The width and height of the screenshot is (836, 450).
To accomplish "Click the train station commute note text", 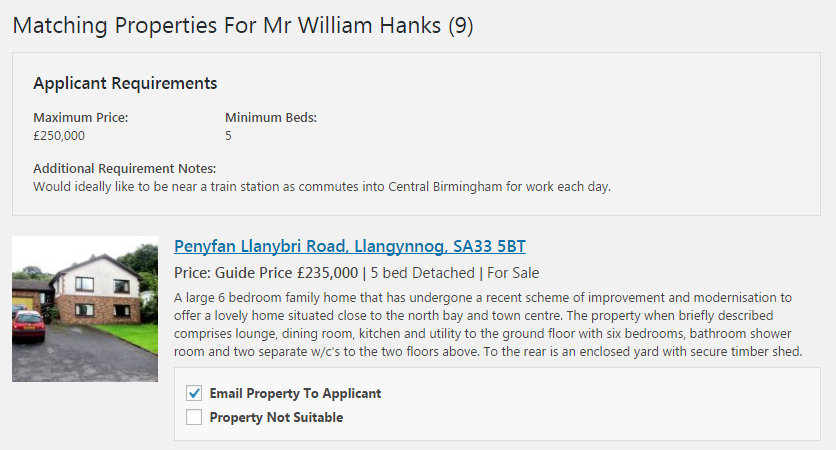I will click(x=322, y=187).
